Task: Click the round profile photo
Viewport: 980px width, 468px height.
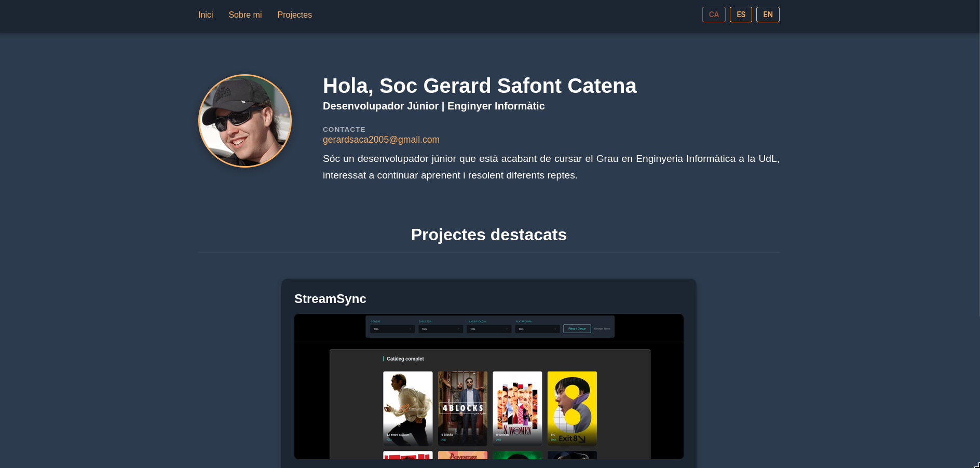Action: [245, 121]
